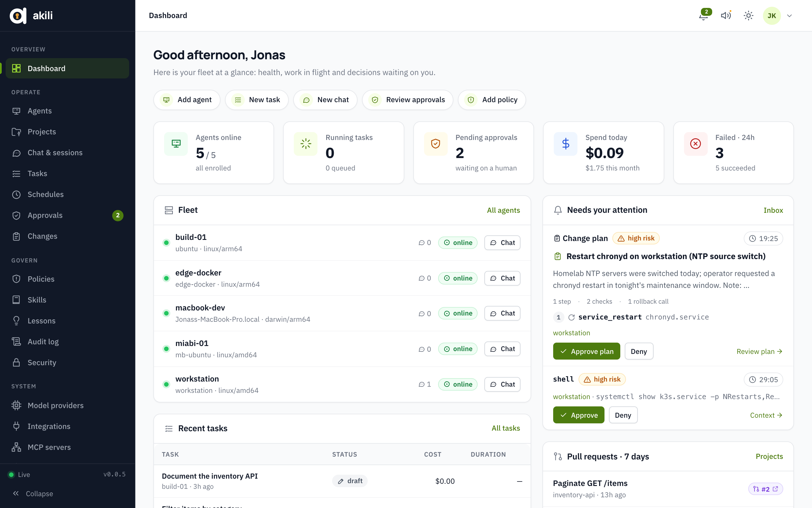Open Audit log icon in sidebar
The image size is (812, 508).
coord(16,342)
